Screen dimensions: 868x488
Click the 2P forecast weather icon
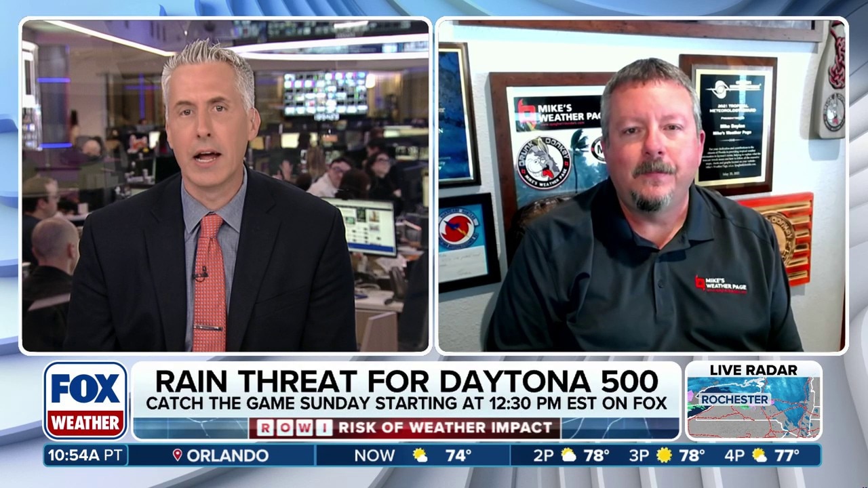coord(569,455)
